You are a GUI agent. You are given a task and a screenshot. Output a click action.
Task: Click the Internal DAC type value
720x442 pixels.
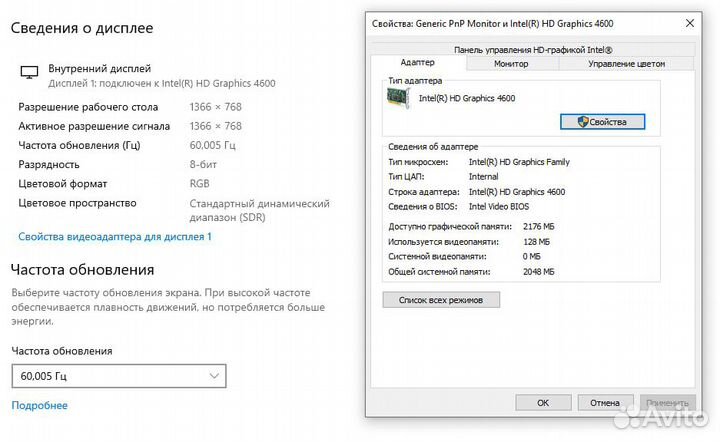[x=483, y=177]
